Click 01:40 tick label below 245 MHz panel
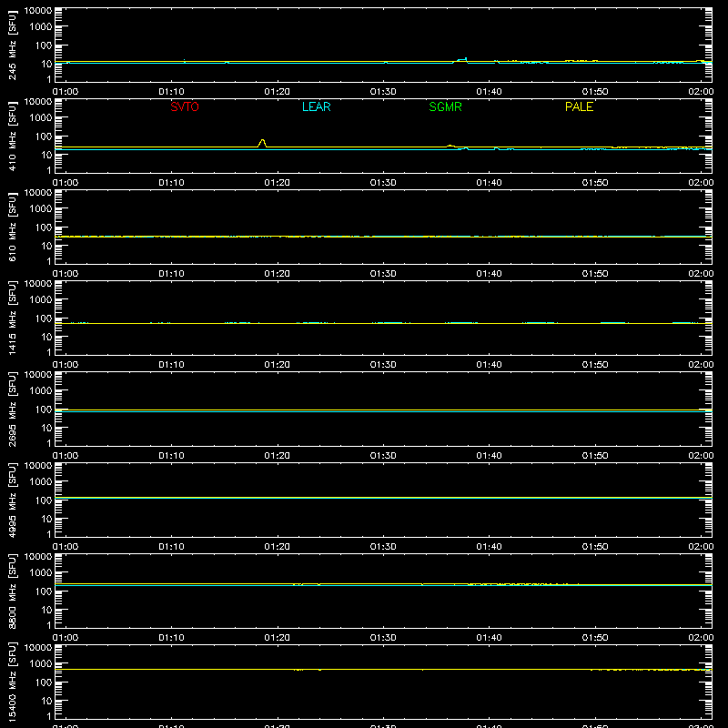Screen dimensions: 728x728 coord(489,92)
